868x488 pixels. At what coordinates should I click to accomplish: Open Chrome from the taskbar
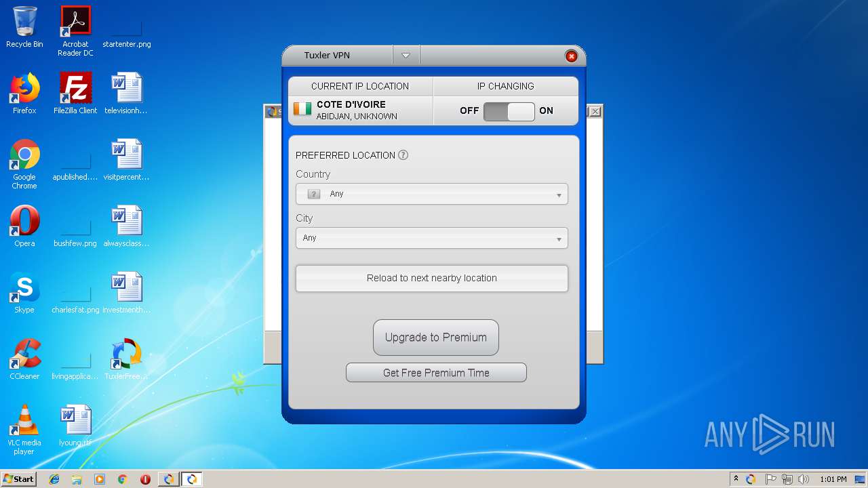[123, 479]
